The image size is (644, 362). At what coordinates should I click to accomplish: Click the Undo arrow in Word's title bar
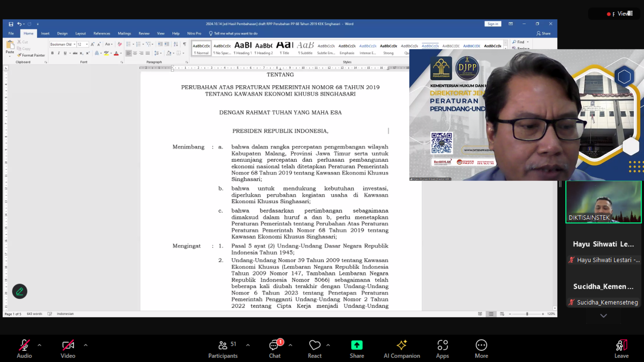(19, 24)
